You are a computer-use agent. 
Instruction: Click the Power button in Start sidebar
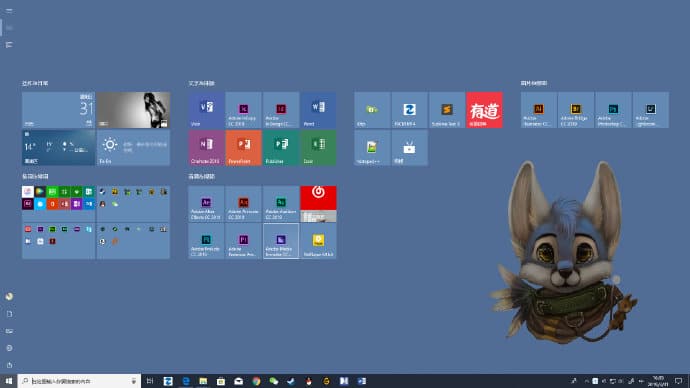[x=9, y=365]
